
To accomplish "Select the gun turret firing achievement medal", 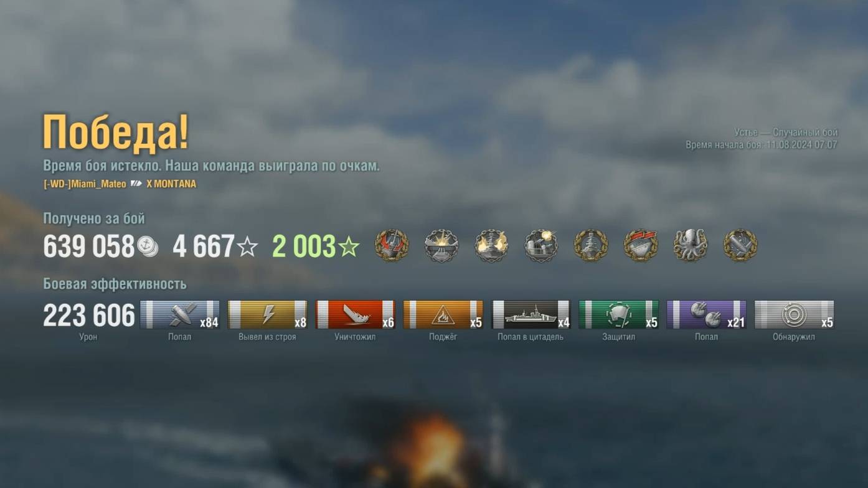I will 541,245.
